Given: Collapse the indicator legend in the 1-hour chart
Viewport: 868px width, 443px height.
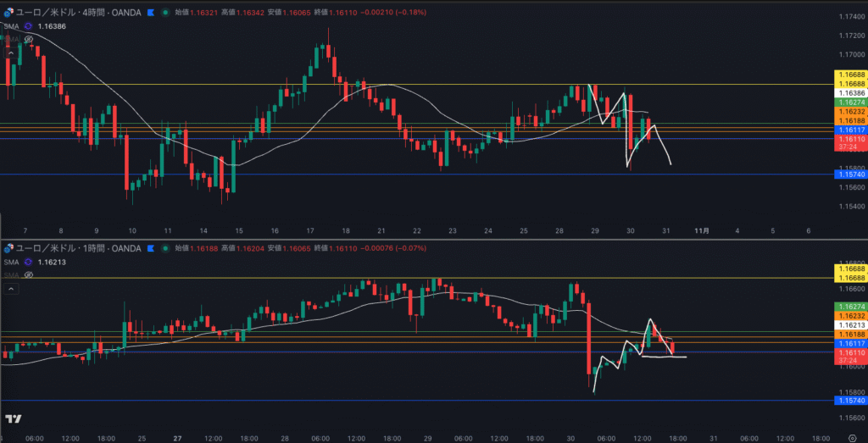Looking at the screenshot, I should coord(11,289).
